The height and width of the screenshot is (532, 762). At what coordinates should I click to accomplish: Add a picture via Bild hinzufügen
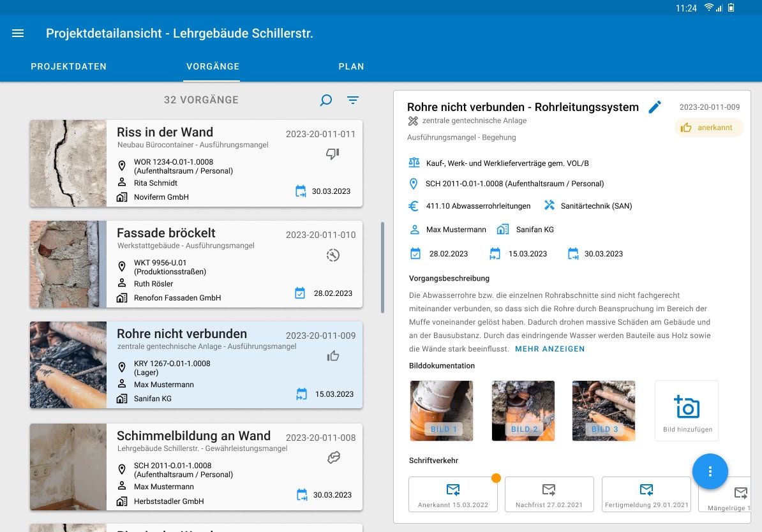click(x=687, y=411)
